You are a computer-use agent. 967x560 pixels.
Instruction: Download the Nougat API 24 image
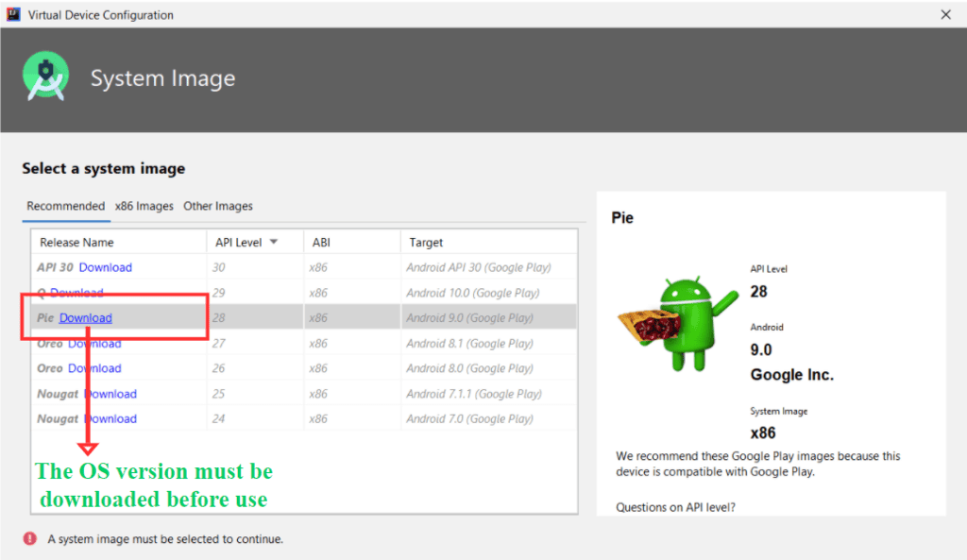[x=110, y=418]
